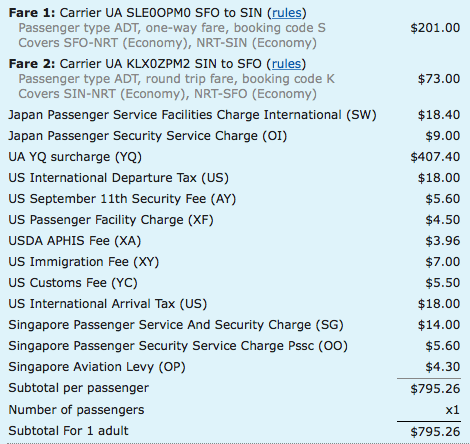The height and width of the screenshot is (444, 470).
Task: Click USDA APHIS Fee label
Action: 75,241
